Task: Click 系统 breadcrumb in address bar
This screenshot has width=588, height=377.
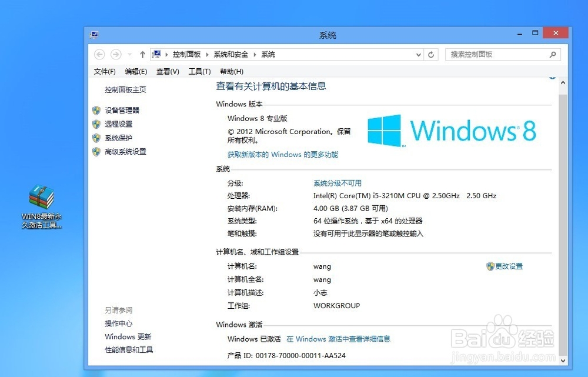Action: (x=268, y=55)
